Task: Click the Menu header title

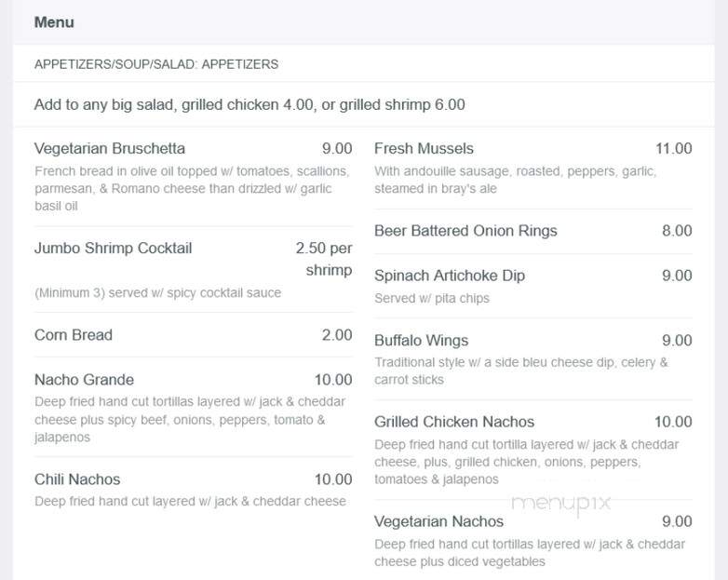Action: 54,22
